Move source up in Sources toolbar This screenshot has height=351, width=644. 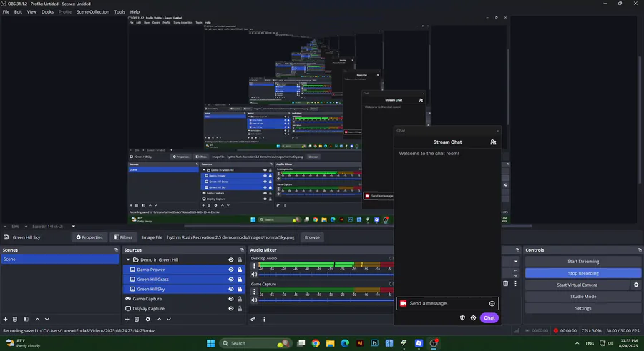pos(160,319)
